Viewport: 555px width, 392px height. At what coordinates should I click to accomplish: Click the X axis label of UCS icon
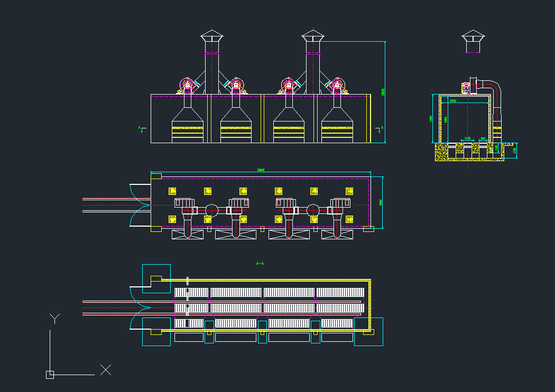coord(106,370)
